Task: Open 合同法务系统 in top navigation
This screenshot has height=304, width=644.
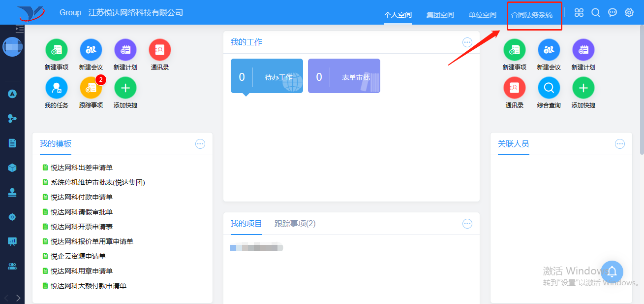Action: (x=532, y=15)
